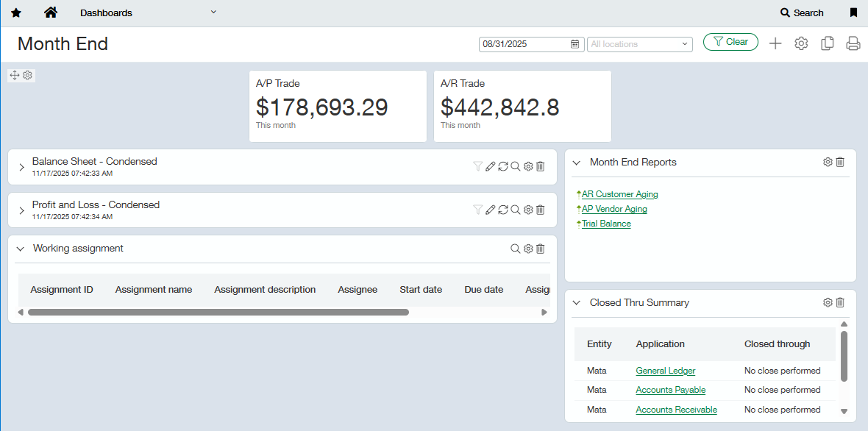Click the A/P Trade $178,693.29 card
This screenshot has height=431, width=868.
point(338,106)
